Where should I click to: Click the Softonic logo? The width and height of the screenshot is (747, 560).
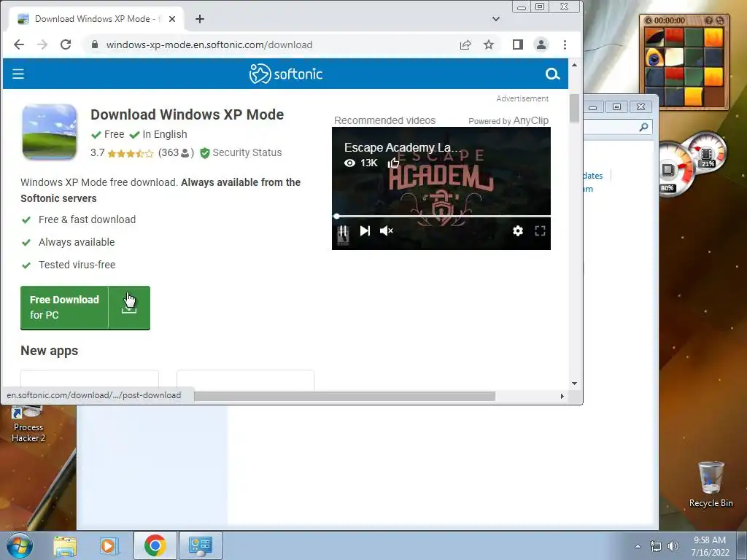click(286, 74)
